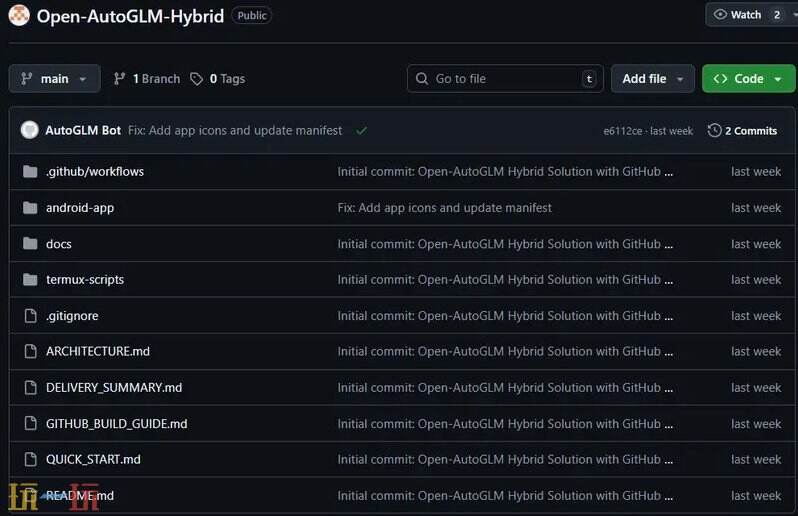798x516 pixels.
Task: Open the termux-scripts folder
Action: pyautogui.click(x=85, y=280)
